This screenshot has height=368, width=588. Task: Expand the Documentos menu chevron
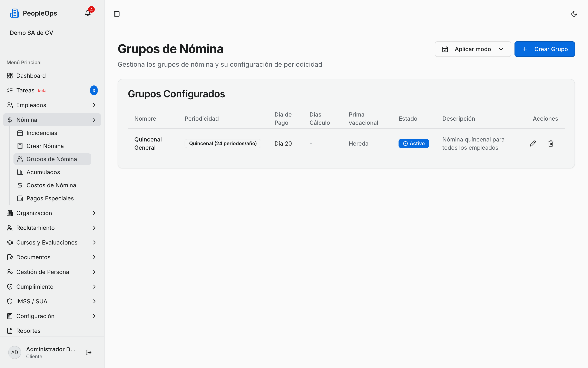pyautogui.click(x=94, y=257)
